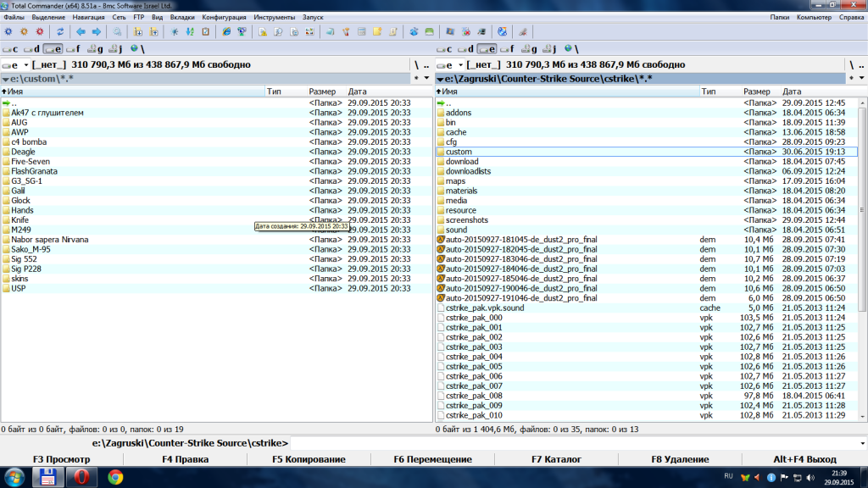Viewport: 868px width, 488px height.
Task: Select Knife folder in left panel
Action: click(x=20, y=219)
